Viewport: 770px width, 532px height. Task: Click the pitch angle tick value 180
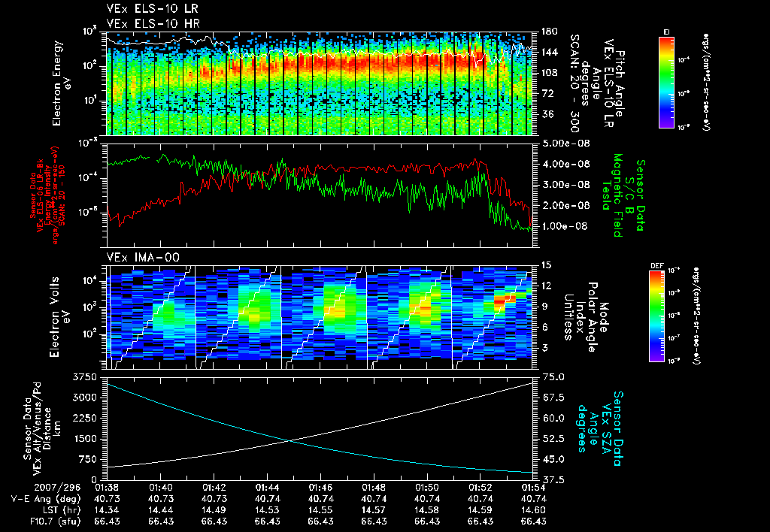coord(548,32)
